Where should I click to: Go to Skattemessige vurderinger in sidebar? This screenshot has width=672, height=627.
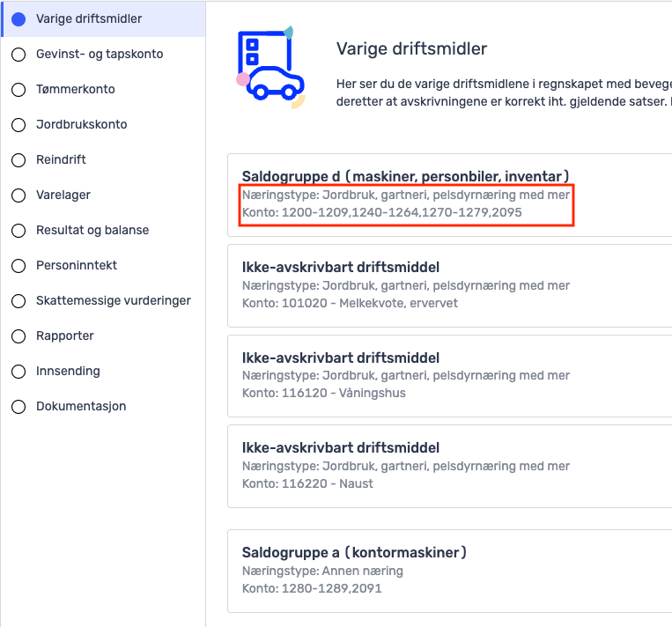[x=113, y=300]
